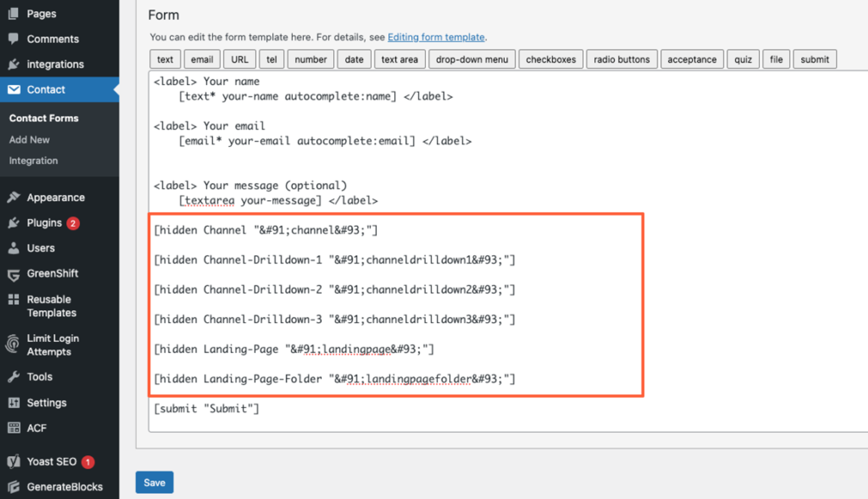This screenshot has width=868, height=499.
Task: Click the Yoast SEO icon
Action: coord(14,462)
